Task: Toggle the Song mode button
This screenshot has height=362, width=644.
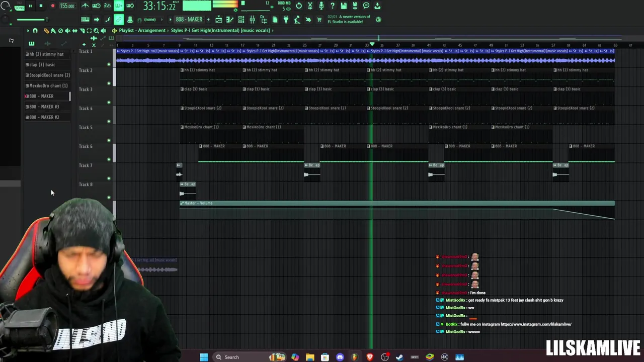Action: tap(19, 7)
